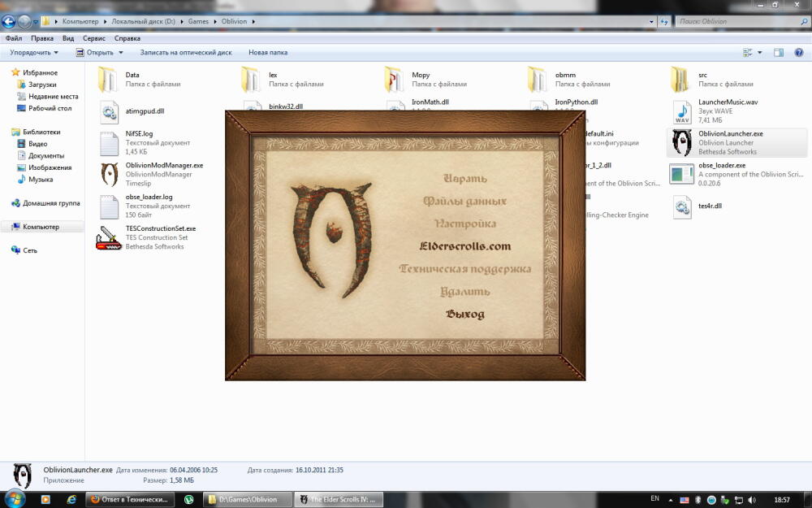
Task: Open the Сервис menu
Action: pyautogui.click(x=94, y=38)
